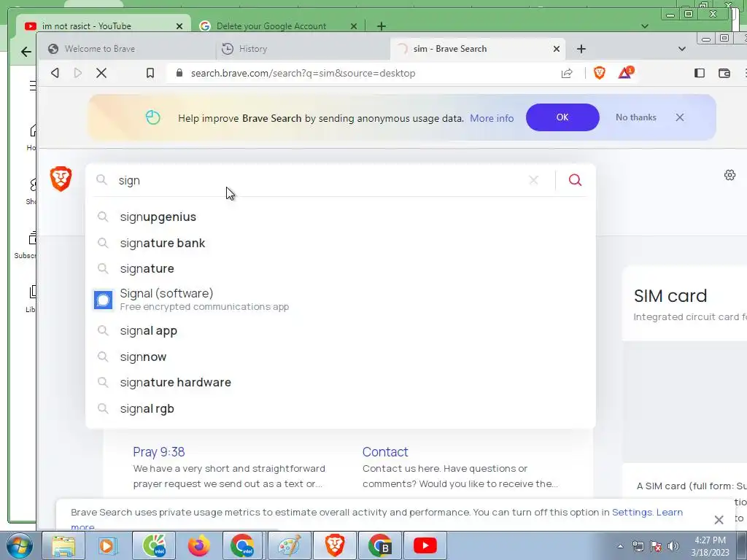This screenshot has height=560, width=747.
Task: Open new tab in Chrome window behind
Action: pyautogui.click(x=381, y=26)
